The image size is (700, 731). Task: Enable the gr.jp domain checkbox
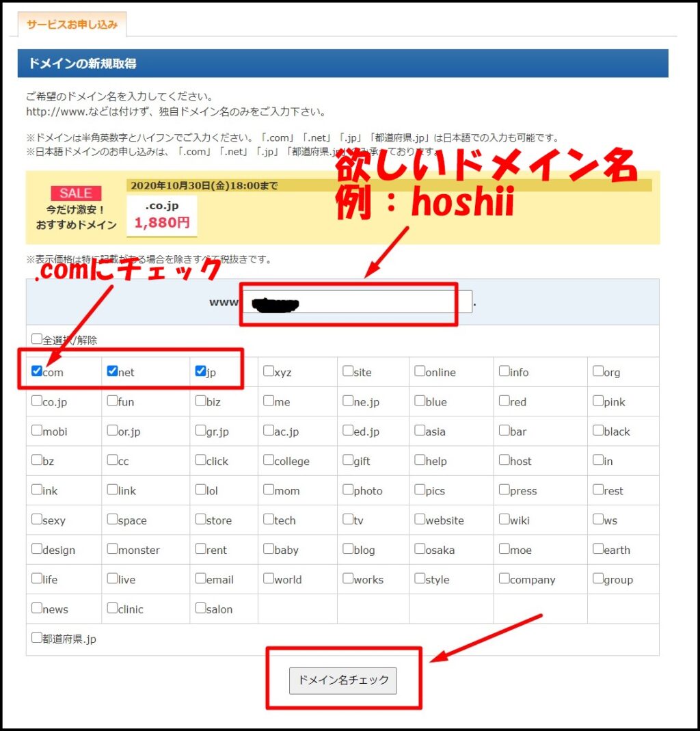pos(200,430)
